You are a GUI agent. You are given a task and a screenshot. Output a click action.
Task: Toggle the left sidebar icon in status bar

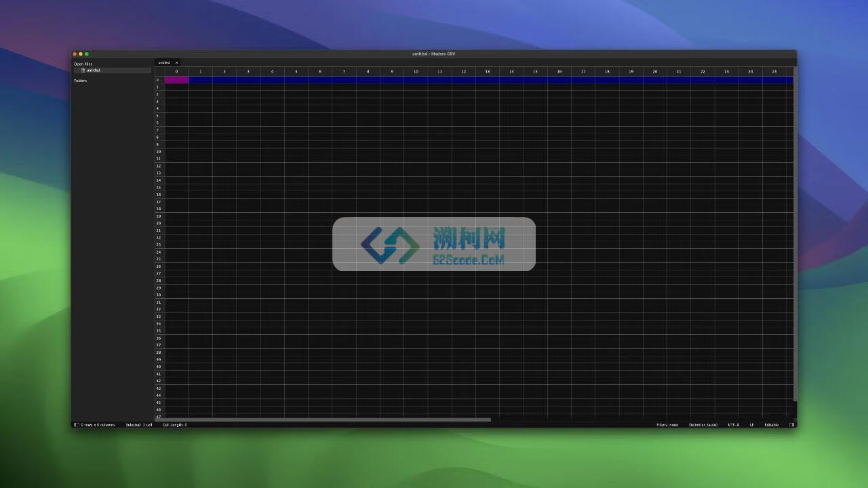76,425
